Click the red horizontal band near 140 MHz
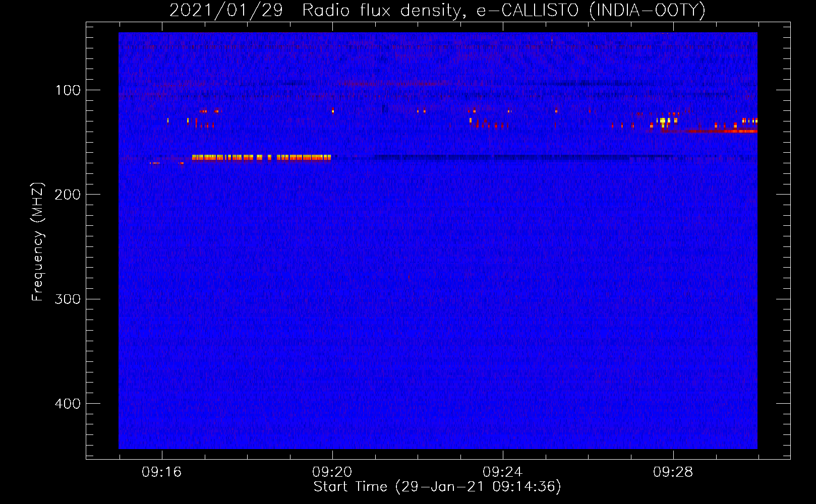This screenshot has height=504, width=816. coord(709,131)
